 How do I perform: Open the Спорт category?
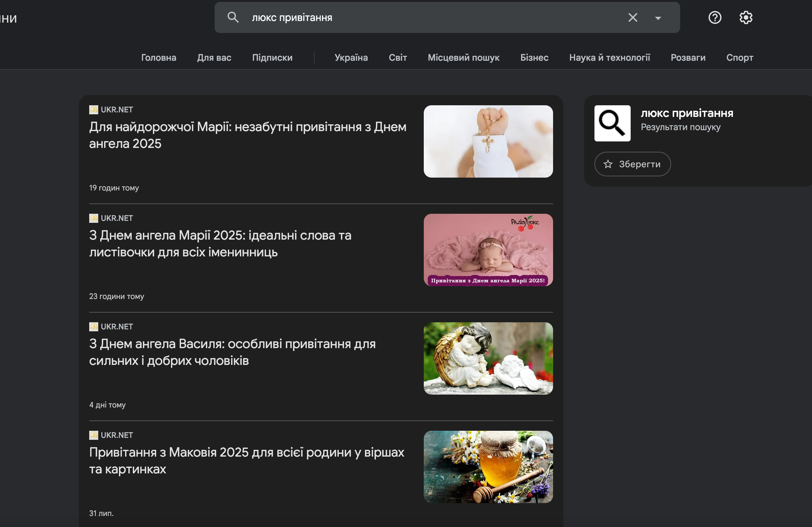coord(739,57)
